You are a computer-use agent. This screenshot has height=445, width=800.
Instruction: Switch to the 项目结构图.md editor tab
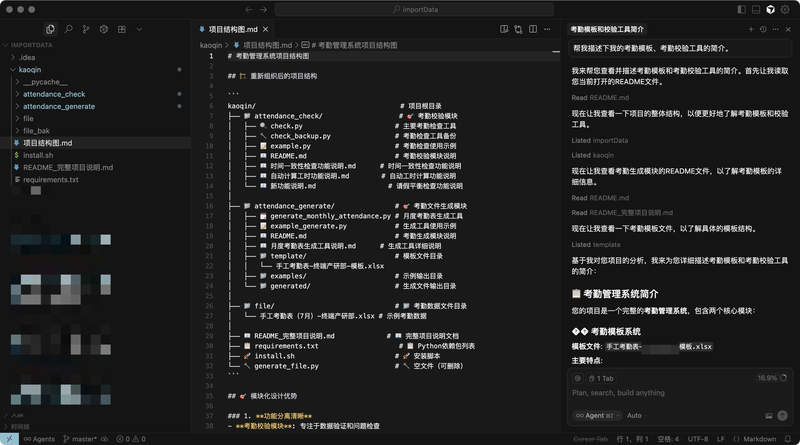pyautogui.click(x=233, y=29)
